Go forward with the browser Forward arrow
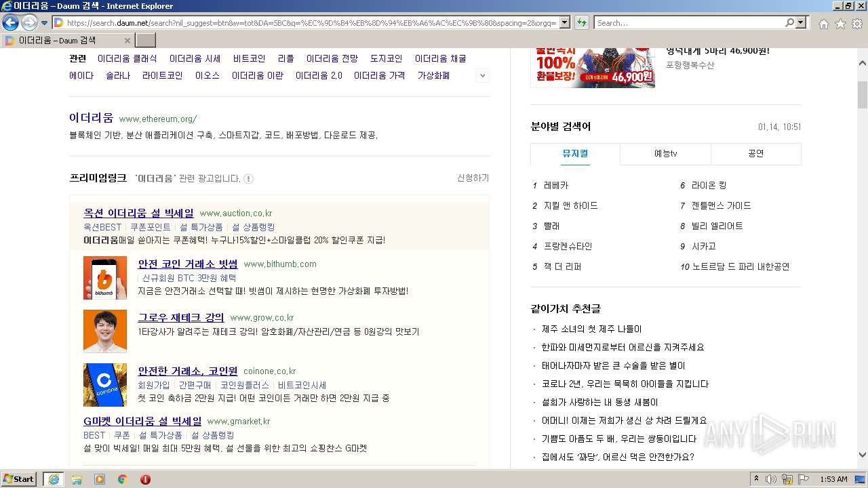This screenshot has width=868, height=488. point(29,22)
